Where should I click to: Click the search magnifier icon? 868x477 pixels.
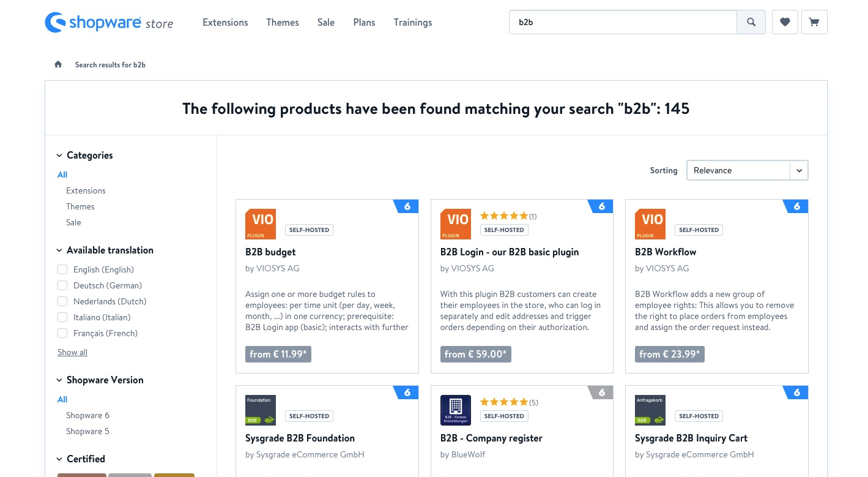click(751, 23)
